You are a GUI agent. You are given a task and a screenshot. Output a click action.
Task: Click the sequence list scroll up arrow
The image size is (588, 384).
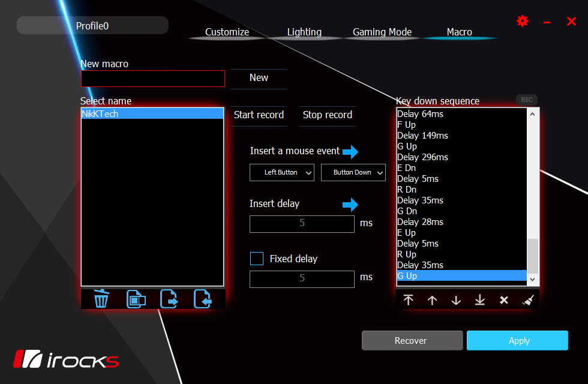pyautogui.click(x=533, y=114)
